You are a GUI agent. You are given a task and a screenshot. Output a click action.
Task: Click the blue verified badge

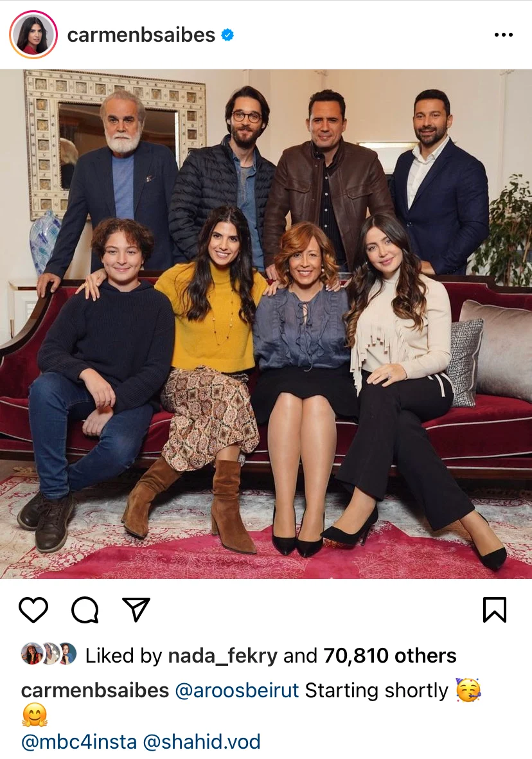click(227, 35)
